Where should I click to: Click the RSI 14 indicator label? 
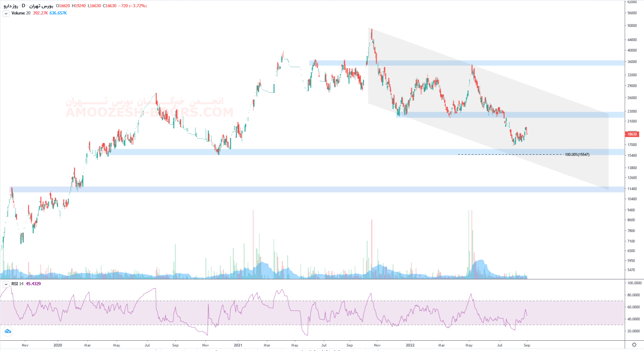(17, 284)
